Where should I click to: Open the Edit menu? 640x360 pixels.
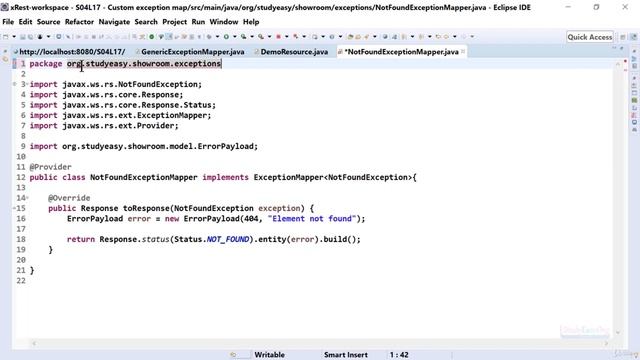pos(25,22)
